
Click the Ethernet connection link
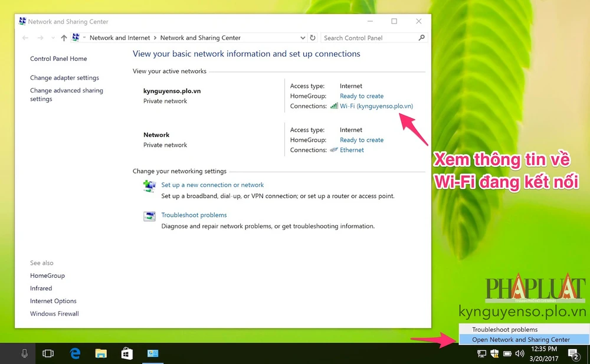[x=352, y=150]
